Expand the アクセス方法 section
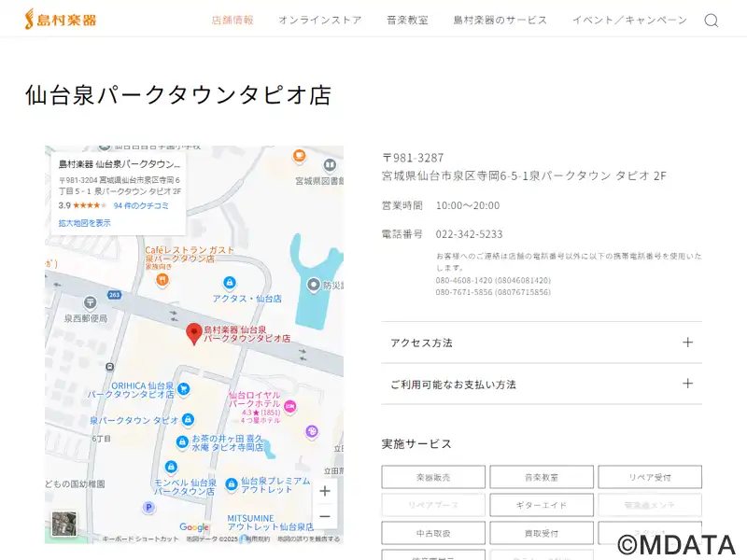The image size is (747, 560). [542, 343]
